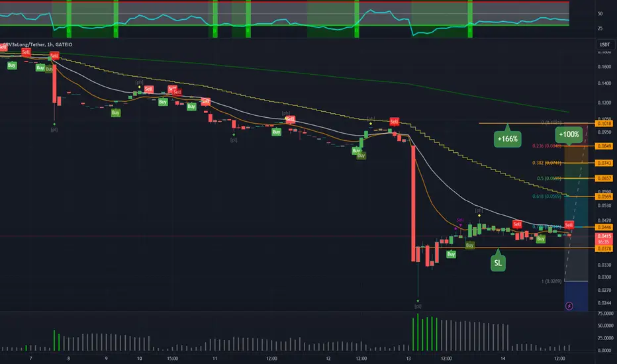The width and height of the screenshot is (617, 364).
Task: Click the 0.1200 price scale value
Action: tap(604, 103)
